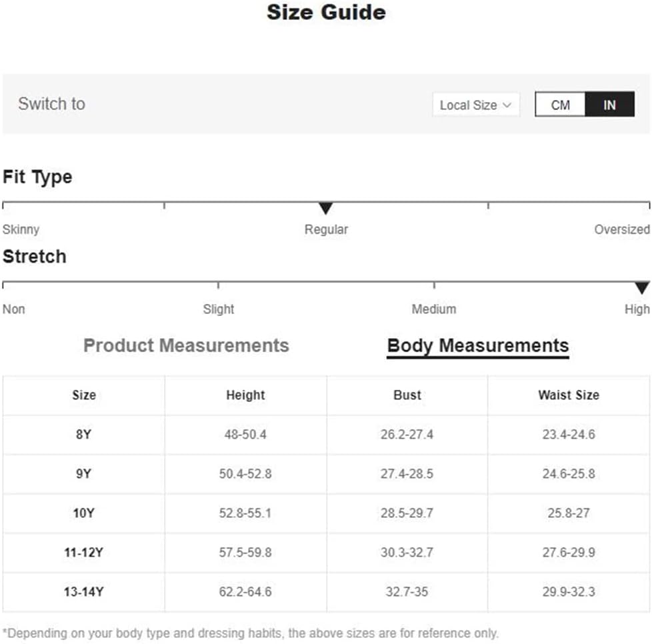Select the 11-12Y size row label
This screenshot has width=652, height=644.
coord(83,553)
